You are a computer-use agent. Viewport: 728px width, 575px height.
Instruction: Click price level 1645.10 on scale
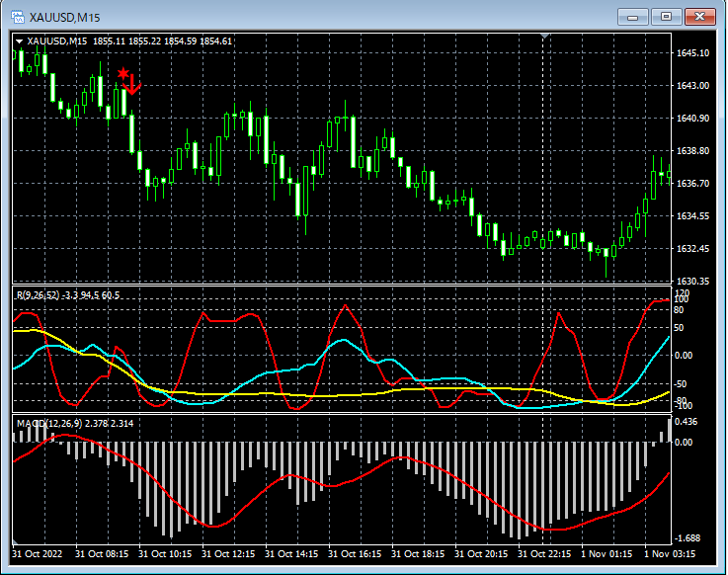coord(692,53)
